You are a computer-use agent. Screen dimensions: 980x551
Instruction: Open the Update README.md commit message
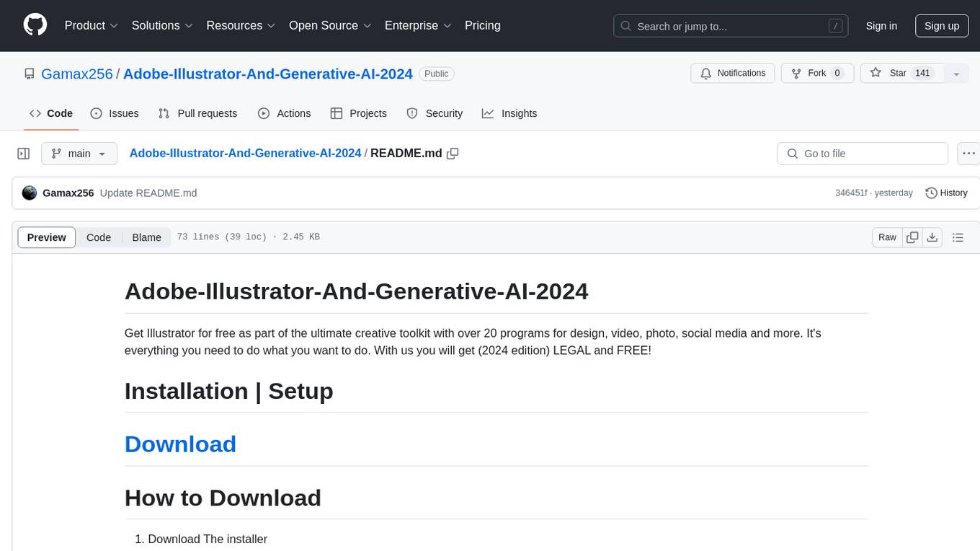click(148, 193)
